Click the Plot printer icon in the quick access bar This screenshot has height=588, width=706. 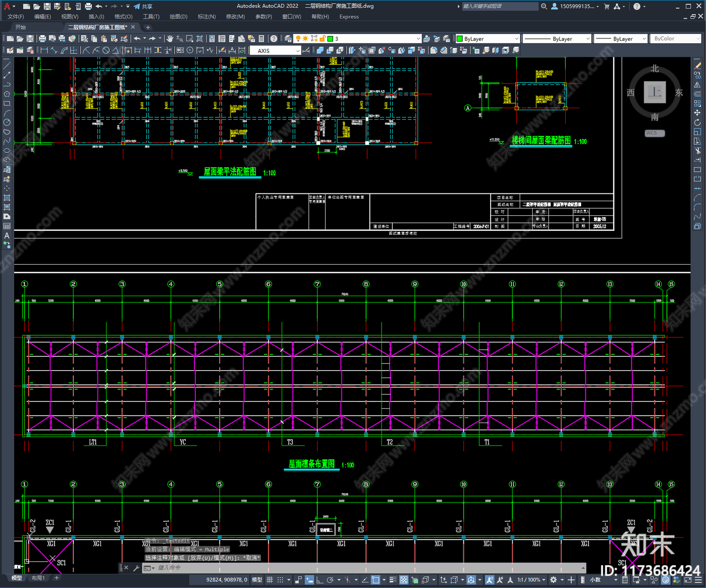(88, 6)
